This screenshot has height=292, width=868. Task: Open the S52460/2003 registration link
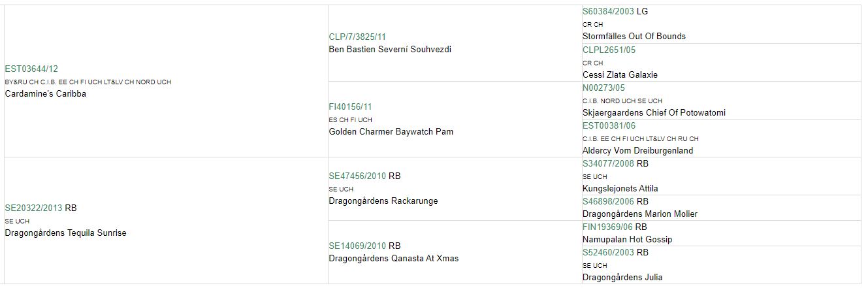pos(608,252)
